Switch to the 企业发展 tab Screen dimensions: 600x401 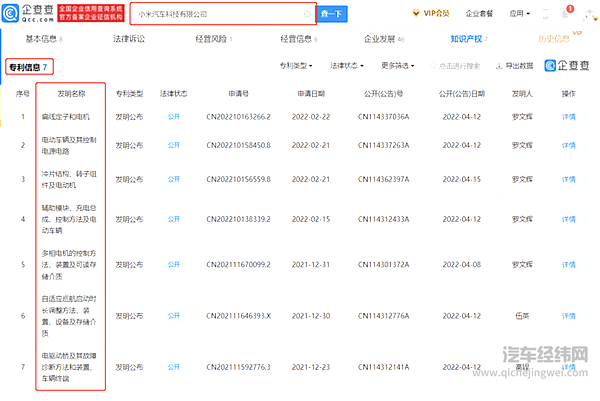[x=384, y=39]
